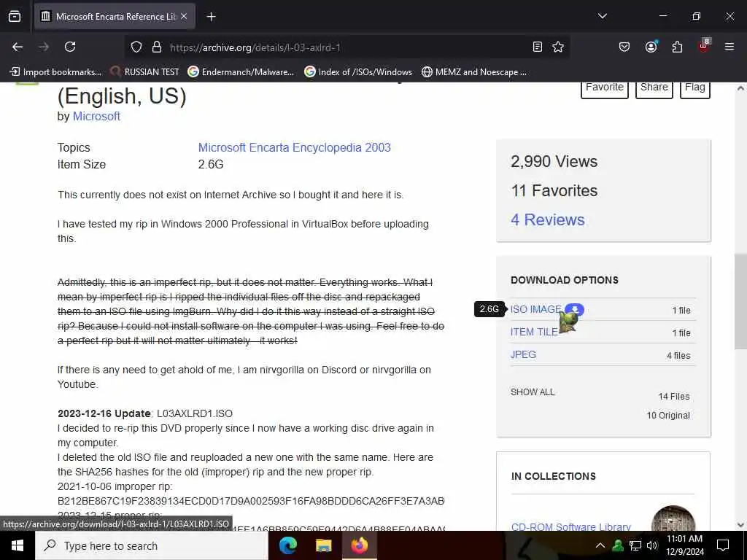Screen dimensions: 747x560
Task: Click the 11 Favorites text
Action: coord(554,190)
